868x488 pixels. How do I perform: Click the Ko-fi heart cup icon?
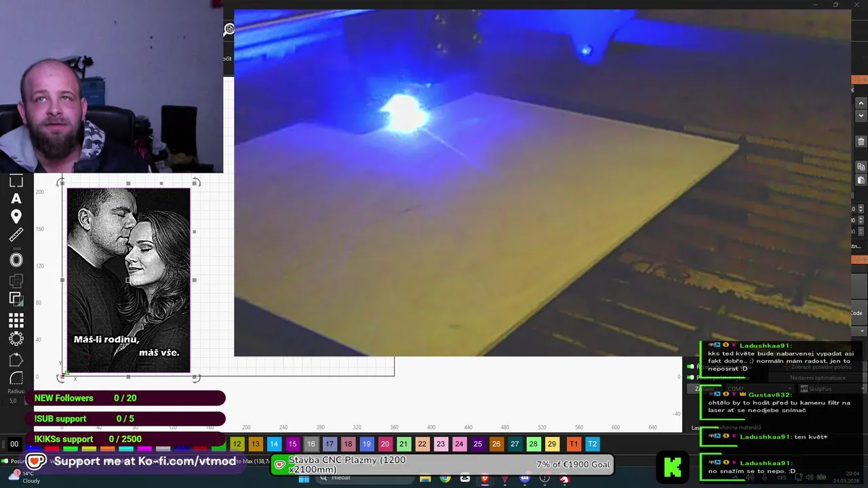[36, 462]
